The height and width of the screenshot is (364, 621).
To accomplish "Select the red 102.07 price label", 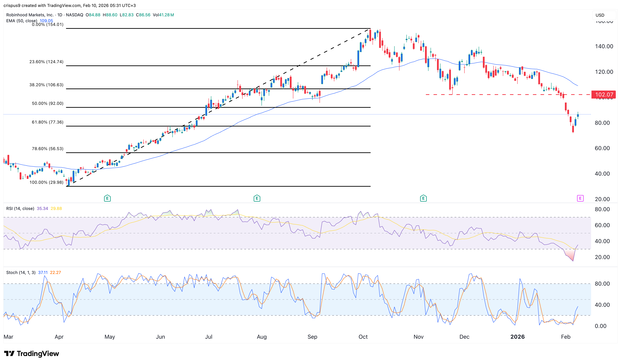I will tap(604, 95).
